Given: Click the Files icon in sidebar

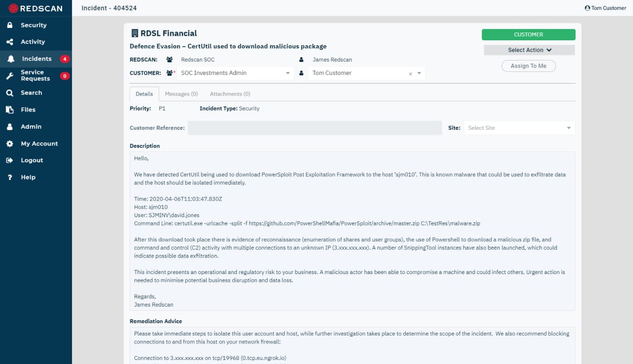Looking at the screenshot, I should coord(10,110).
